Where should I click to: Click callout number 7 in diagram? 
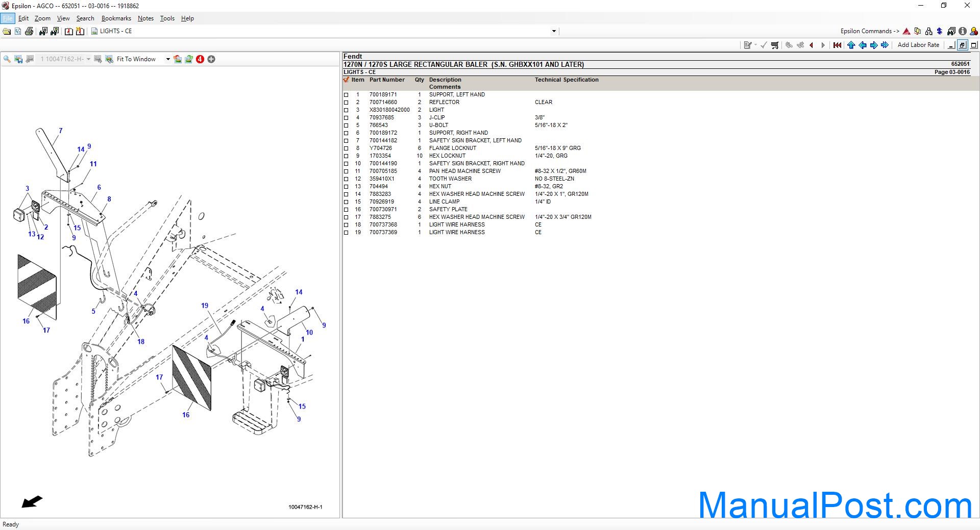[x=61, y=131]
